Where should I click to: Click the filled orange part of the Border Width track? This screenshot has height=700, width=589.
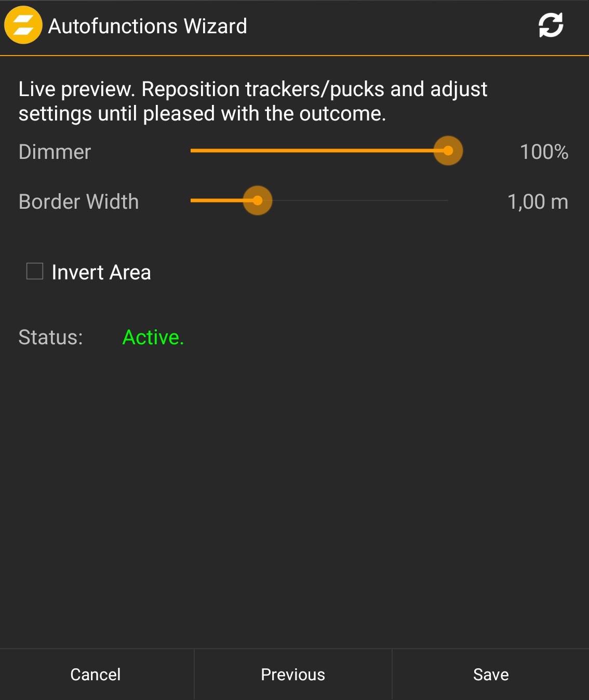coord(218,200)
